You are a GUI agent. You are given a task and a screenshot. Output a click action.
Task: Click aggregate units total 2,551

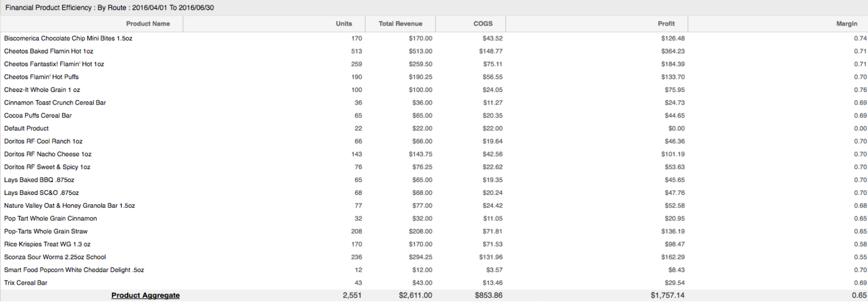pyautogui.click(x=352, y=295)
